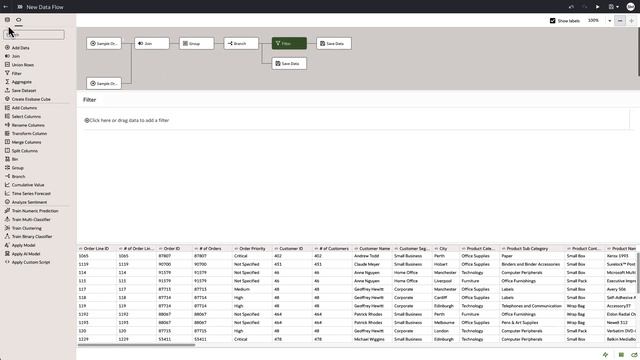Click the save icon in the top bar
The height and width of the screenshot is (360, 640).
coord(611,7)
